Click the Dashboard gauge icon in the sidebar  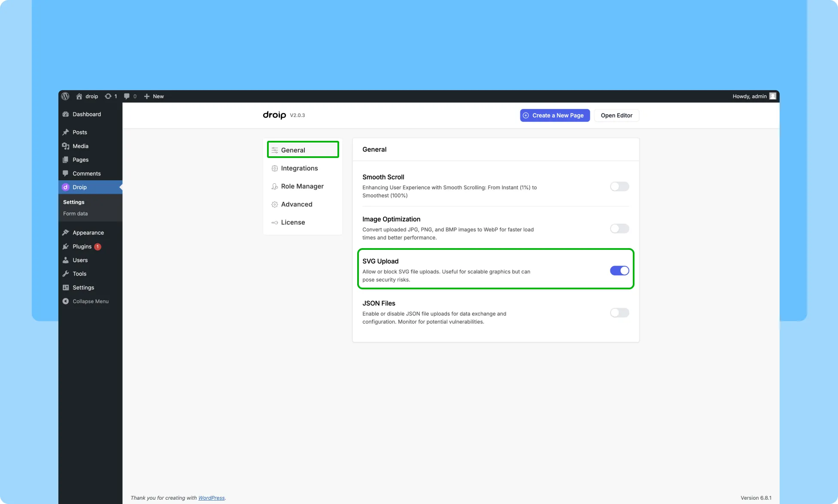66,114
